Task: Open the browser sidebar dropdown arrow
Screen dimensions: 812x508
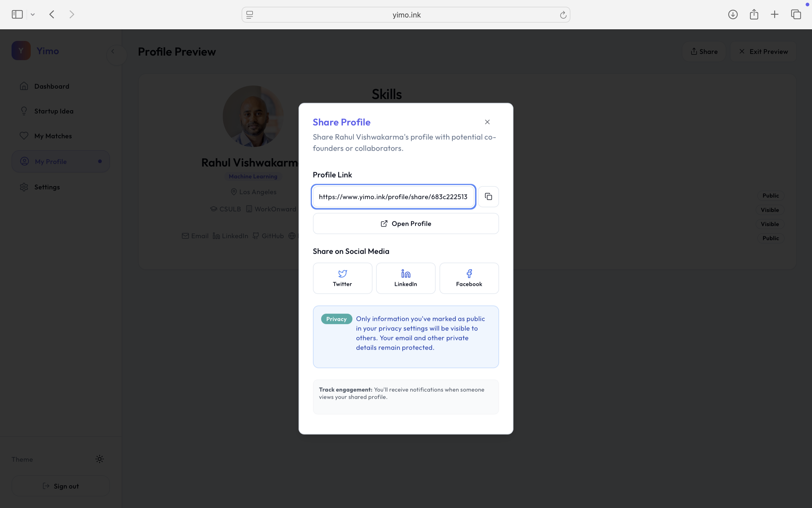Action: [x=32, y=14]
